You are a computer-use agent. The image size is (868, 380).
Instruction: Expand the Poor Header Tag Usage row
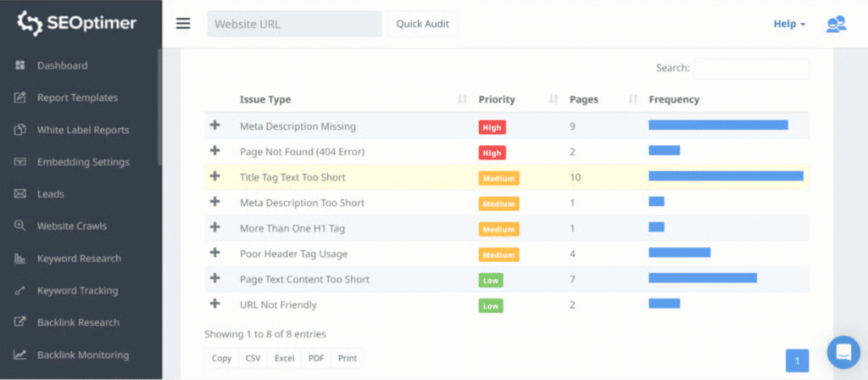click(x=214, y=254)
